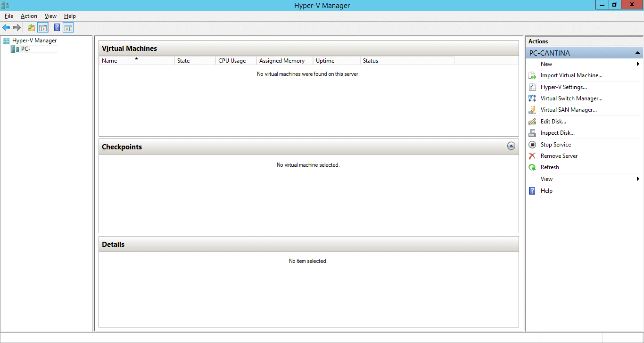Screen dimensions: 644x343
Task: Sort by the CPU Usage column header
Action: (x=236, y=61)
